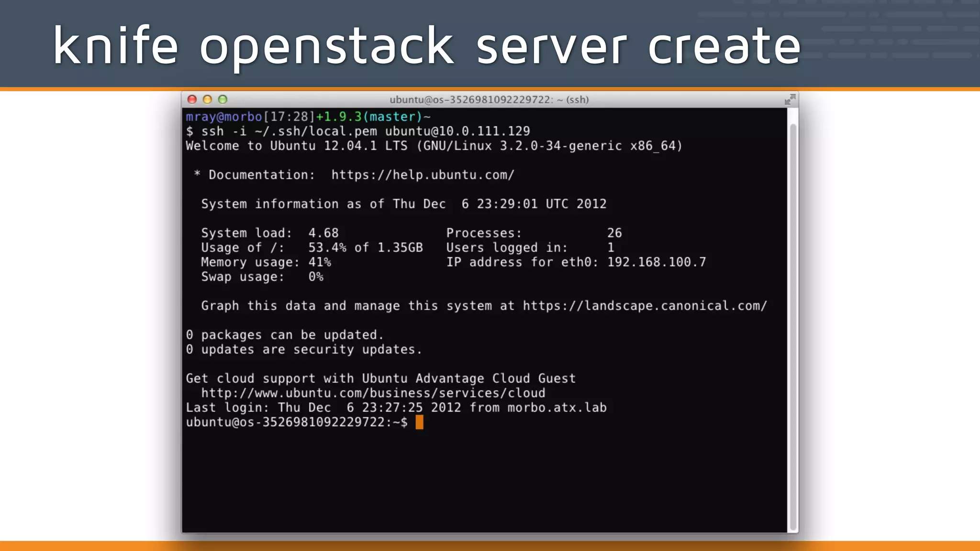This screenshot has height=551, width=980.
Task: Open the https://help.ubuntu.com/ documentation link
Action: coord(423,175)
